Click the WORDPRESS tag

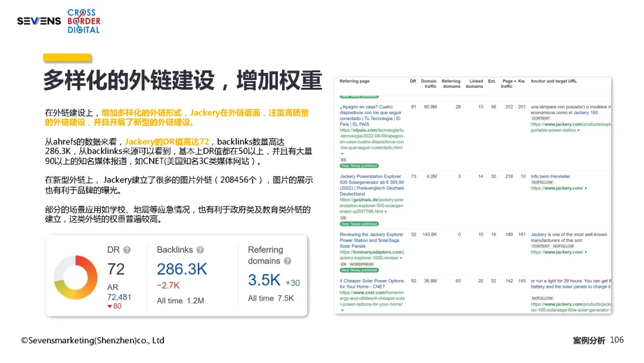(361, 264)
